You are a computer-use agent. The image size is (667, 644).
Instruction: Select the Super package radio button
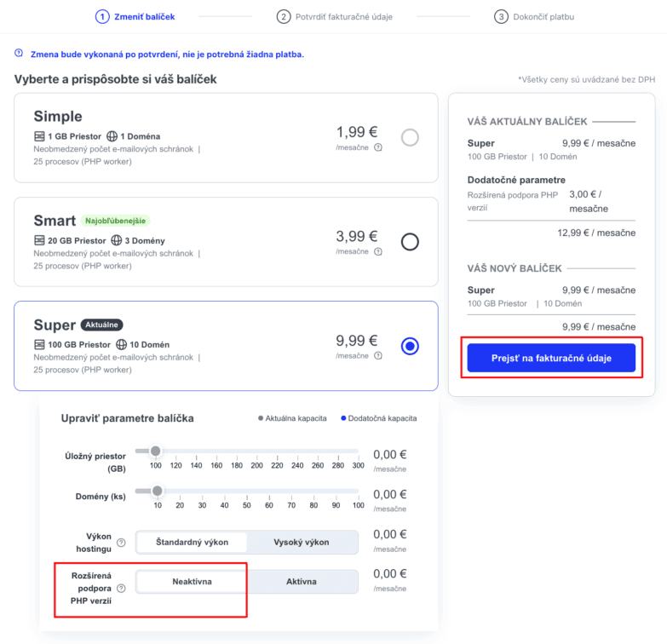[x=410, y=346]
